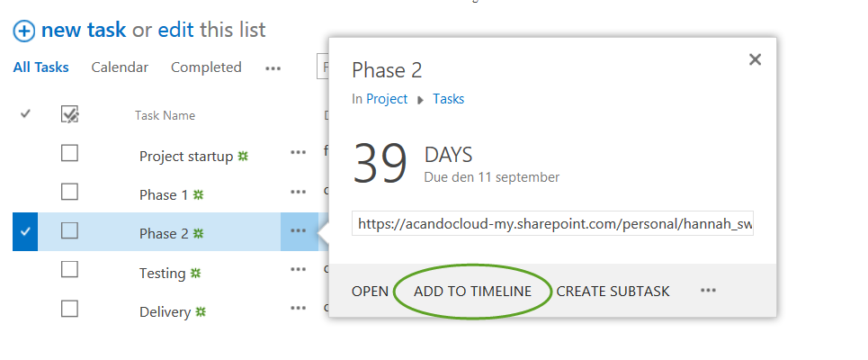Tick the Testing checkbox
Image resolution: width=868 pixels, height=360 pixels.
tap(69, 270)
